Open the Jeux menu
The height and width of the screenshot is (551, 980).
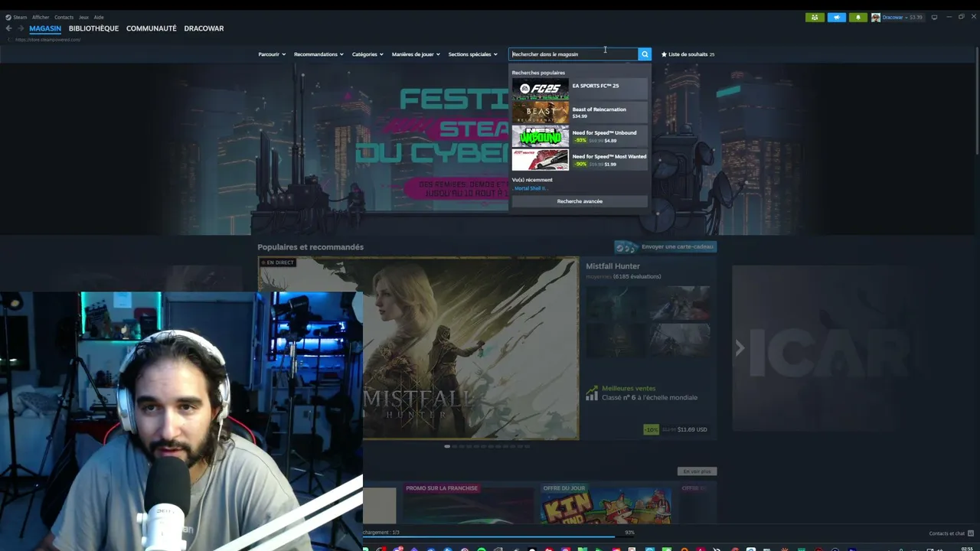(x=83, y=17)
